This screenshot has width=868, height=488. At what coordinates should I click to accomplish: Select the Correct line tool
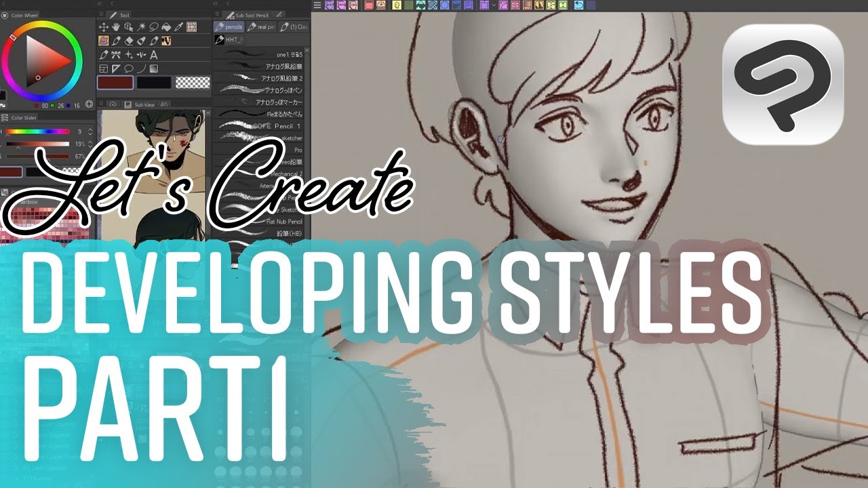[141, 55]
